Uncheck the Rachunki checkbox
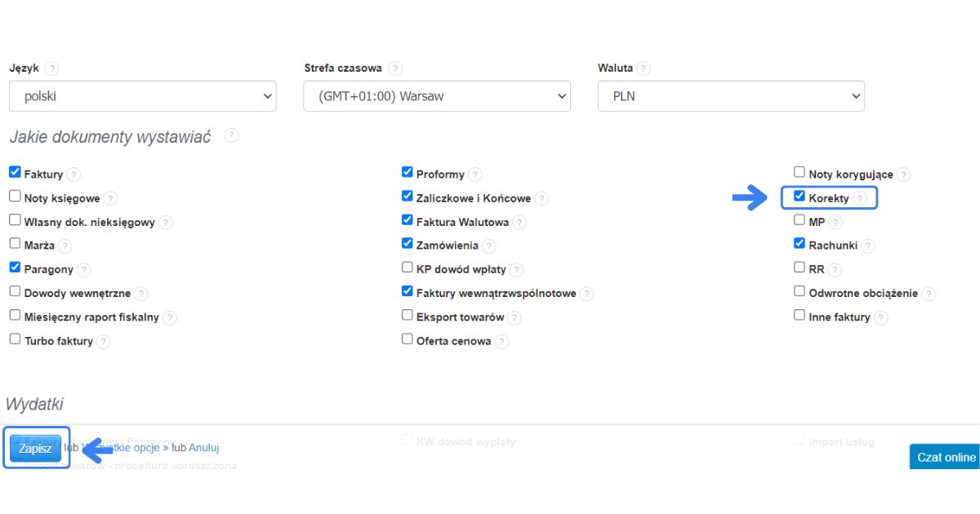Screen dimensions: 980x514 800,244
